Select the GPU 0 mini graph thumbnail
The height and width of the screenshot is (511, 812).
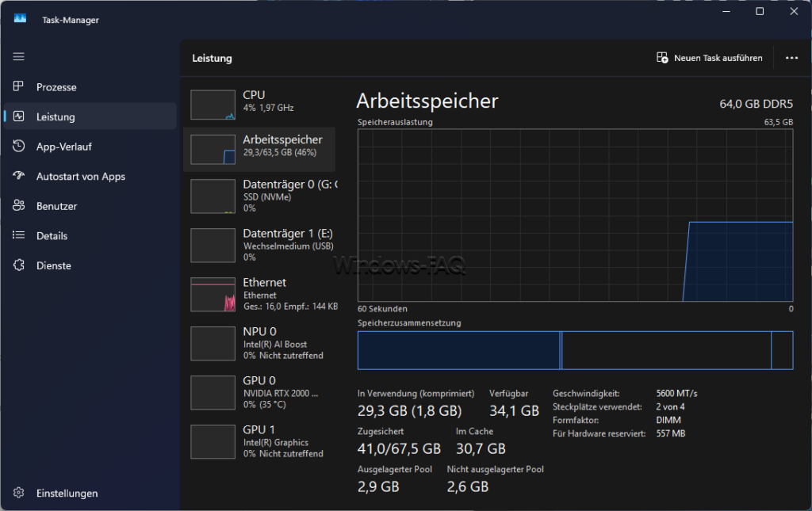click(x=213, y=393)
